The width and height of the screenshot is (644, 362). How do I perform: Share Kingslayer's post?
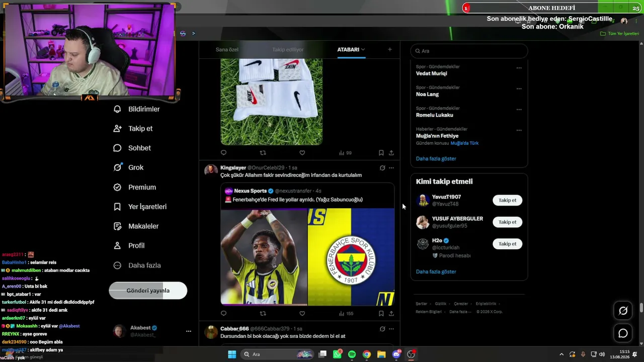click(391, 314)
